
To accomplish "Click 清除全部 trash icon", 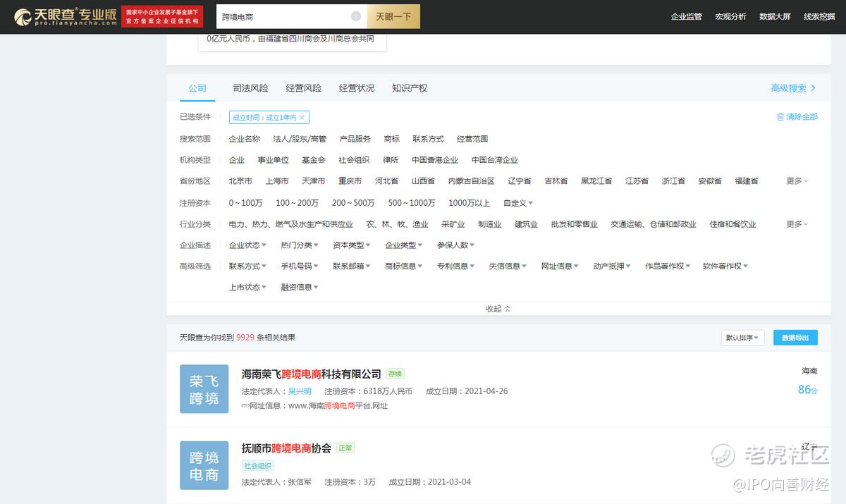I will (780, 117).
